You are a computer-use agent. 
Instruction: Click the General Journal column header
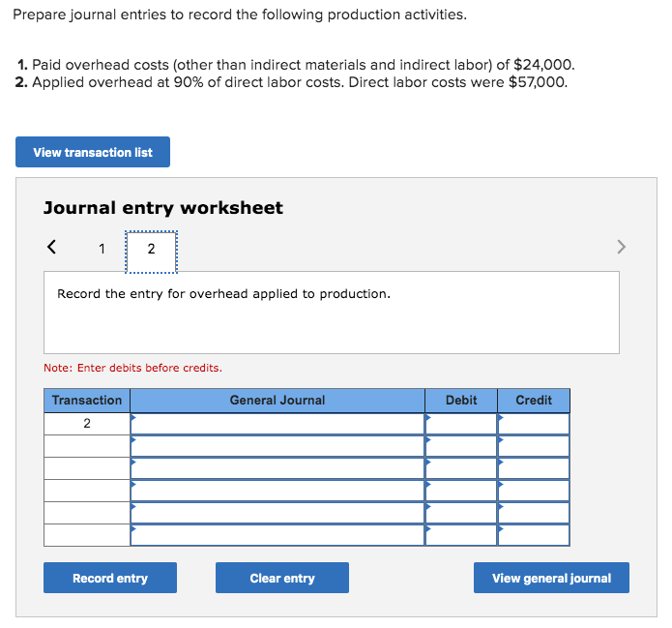coord(278,401)
